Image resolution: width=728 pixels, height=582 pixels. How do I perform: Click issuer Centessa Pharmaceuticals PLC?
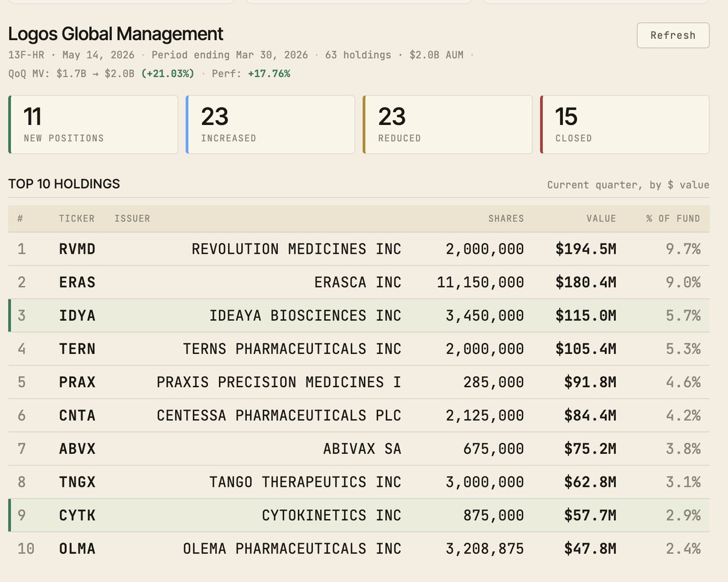pyautogui.click(x=279, y=416)
